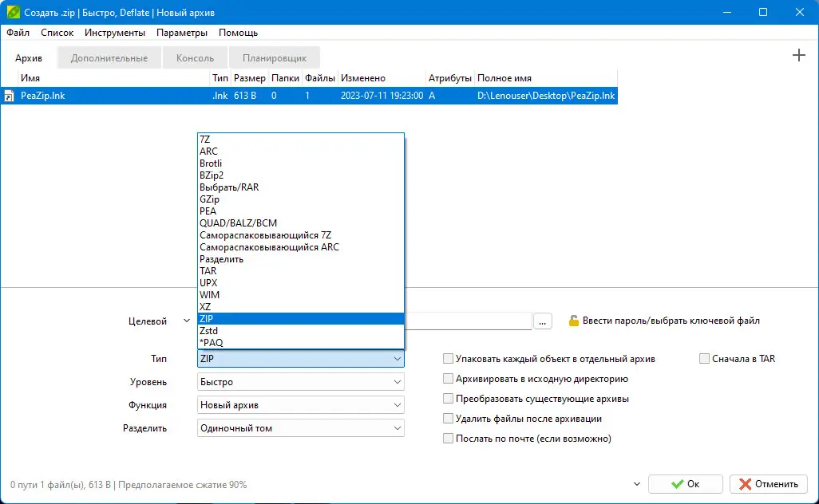Choose XZ from the format list

click(x=300, y=307)
